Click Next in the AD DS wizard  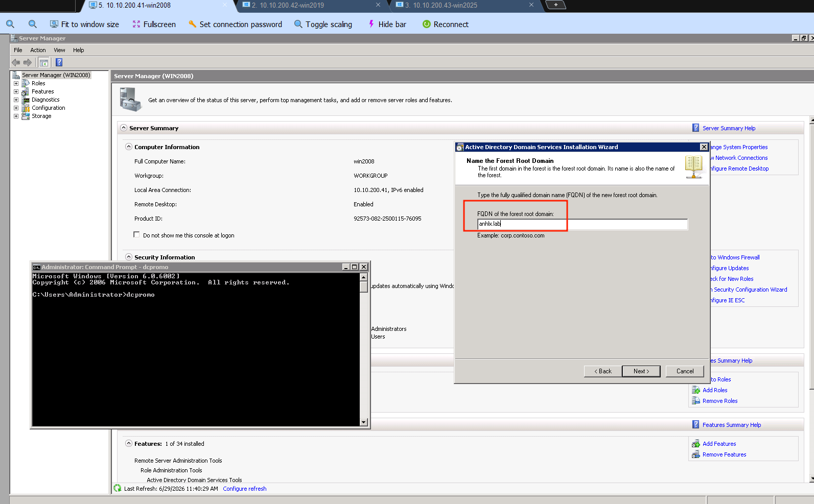click(641, 371)
